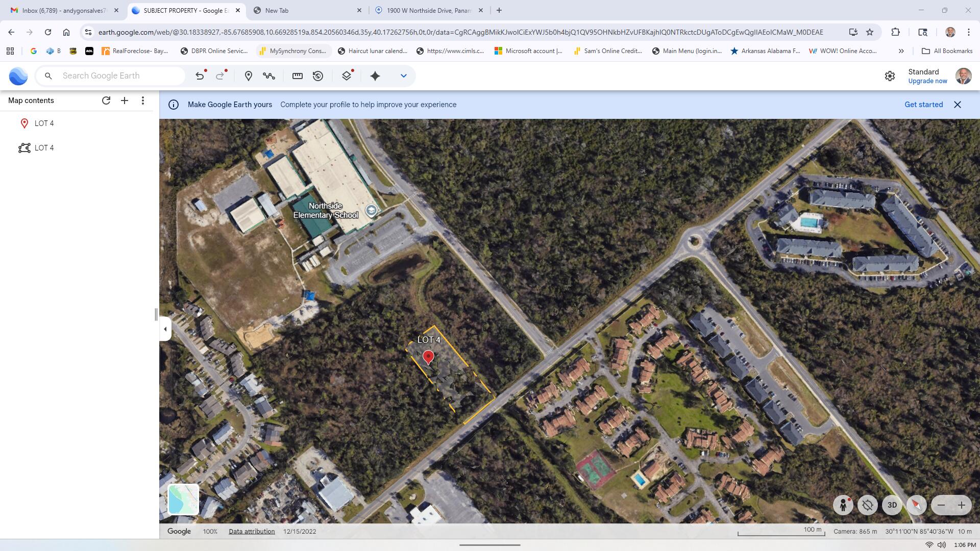980x551 pixels.
Task: Click the 100 m map scale bar
Action: [x=781, y=532]
